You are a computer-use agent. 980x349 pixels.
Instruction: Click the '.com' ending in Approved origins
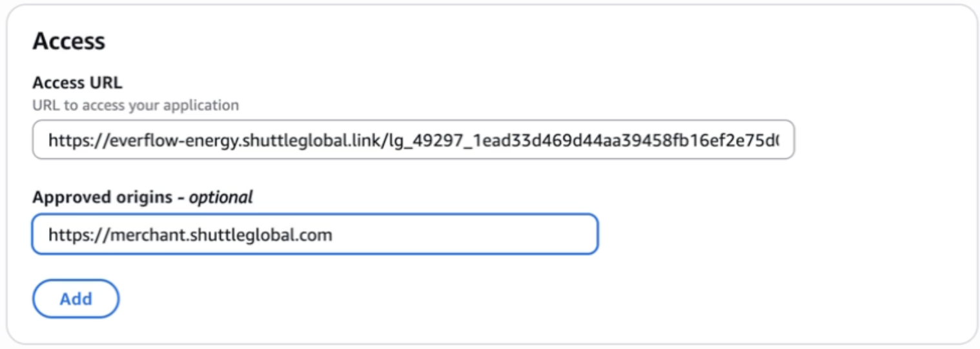[316, 234]
